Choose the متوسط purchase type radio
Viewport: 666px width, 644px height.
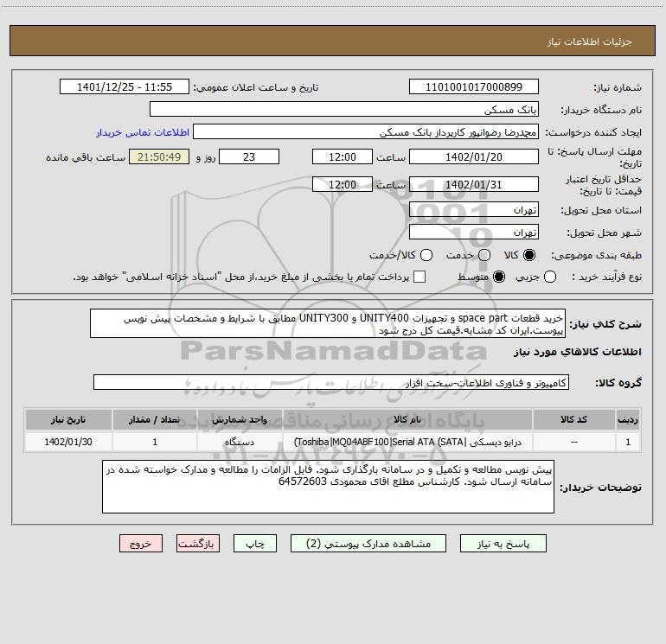(499, 277)
